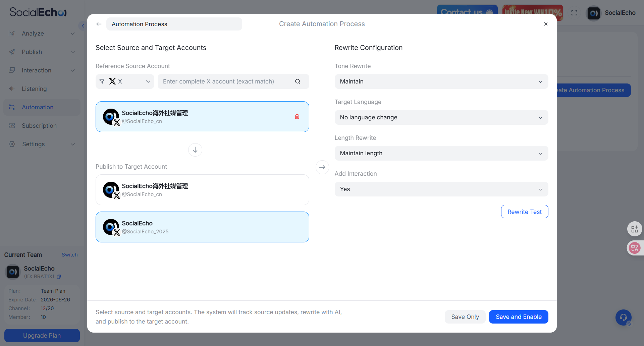Select the Publish sidebar icon

click(12, 52)
